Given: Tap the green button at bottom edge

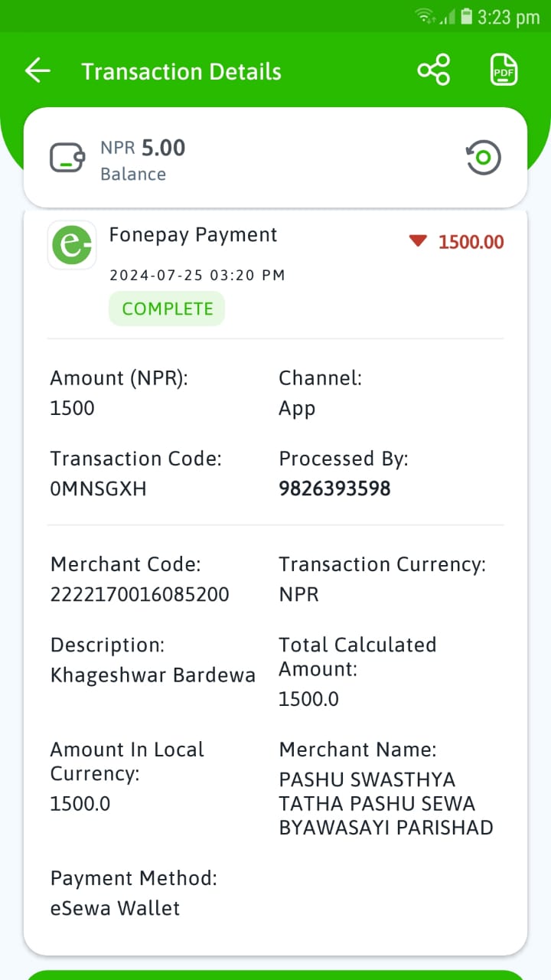Looking at the screenshot, I should [x=275, y=975].
